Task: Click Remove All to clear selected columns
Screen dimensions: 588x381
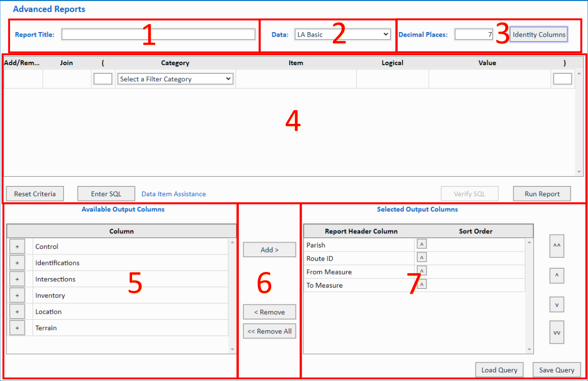Action: (269, 331)
